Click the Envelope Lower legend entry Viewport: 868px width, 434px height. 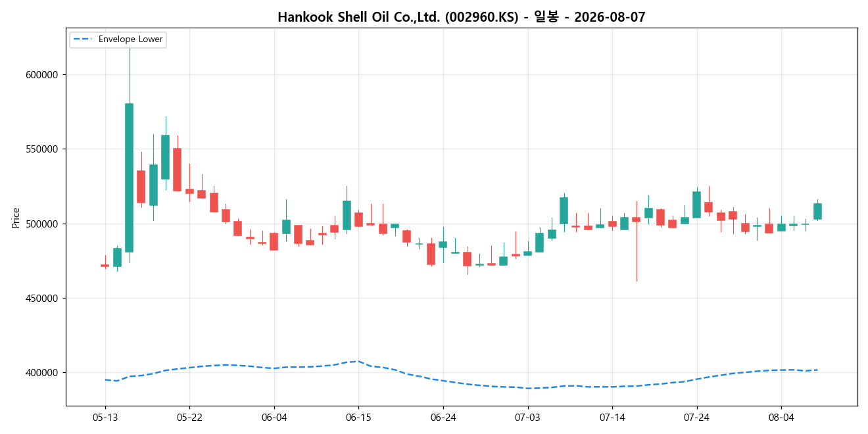[x=118, y=39]
